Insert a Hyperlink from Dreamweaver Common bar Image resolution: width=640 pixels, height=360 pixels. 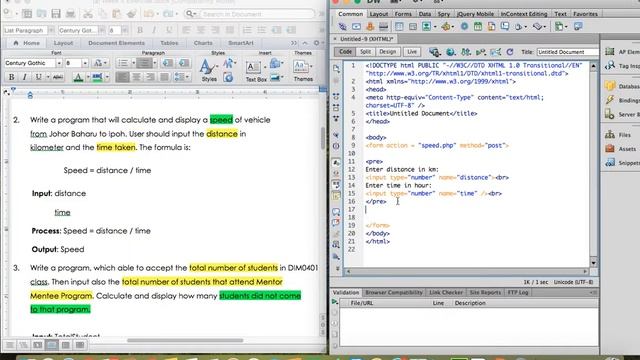coord(342,27)
